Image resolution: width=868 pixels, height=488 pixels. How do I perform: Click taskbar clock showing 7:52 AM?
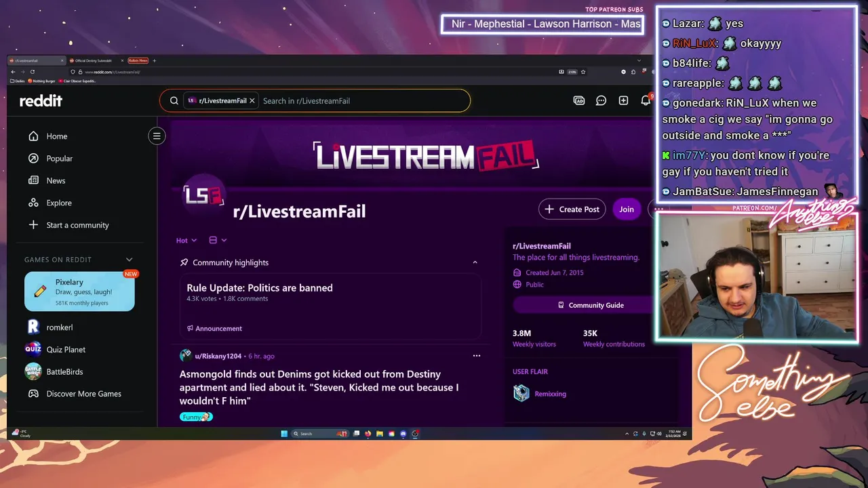coord(675,434)
